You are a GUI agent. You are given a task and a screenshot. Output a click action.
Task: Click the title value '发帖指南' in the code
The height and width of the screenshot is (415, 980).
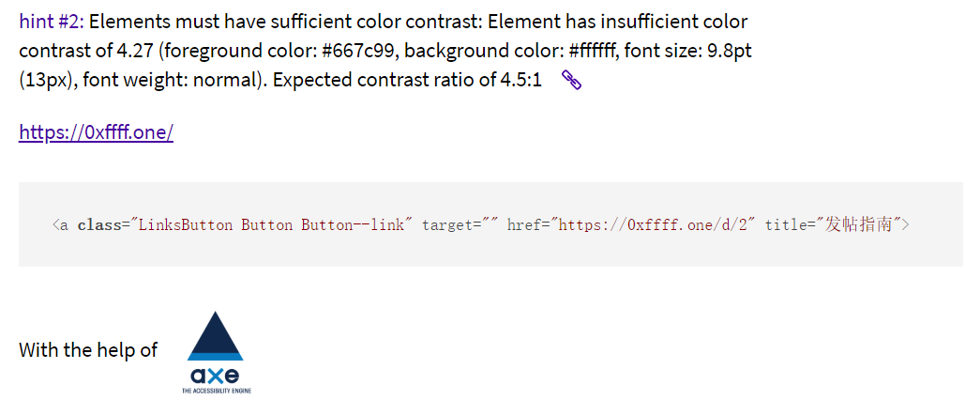pyautogui.click(x=859, y=224)
